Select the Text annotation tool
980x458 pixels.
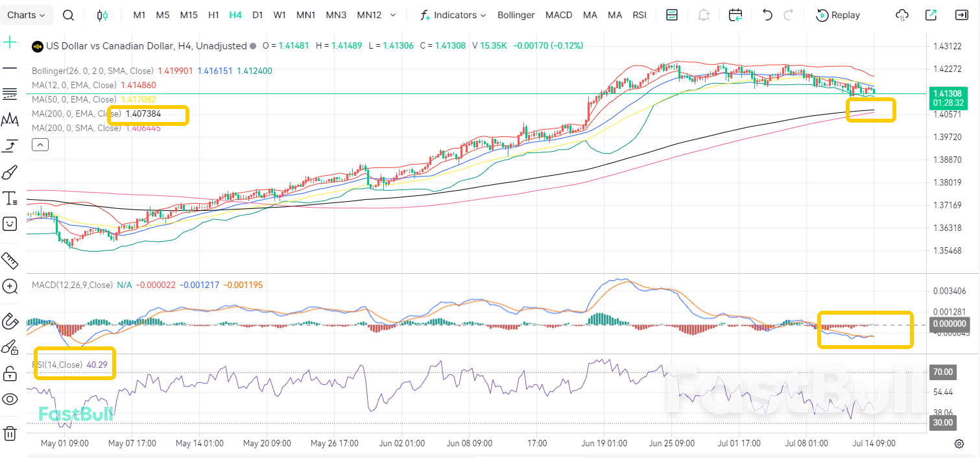10,198
